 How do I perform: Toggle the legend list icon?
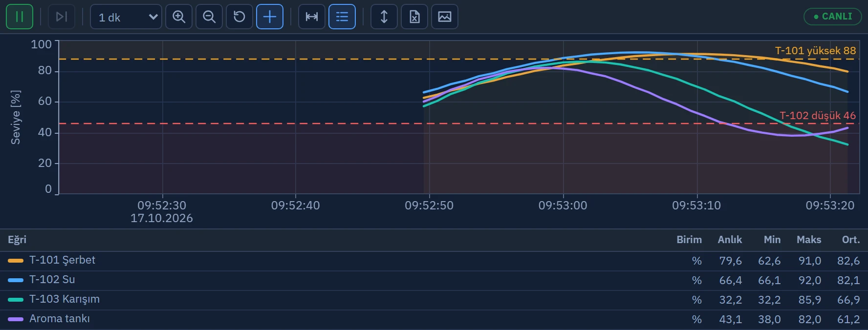coord(342,17)
